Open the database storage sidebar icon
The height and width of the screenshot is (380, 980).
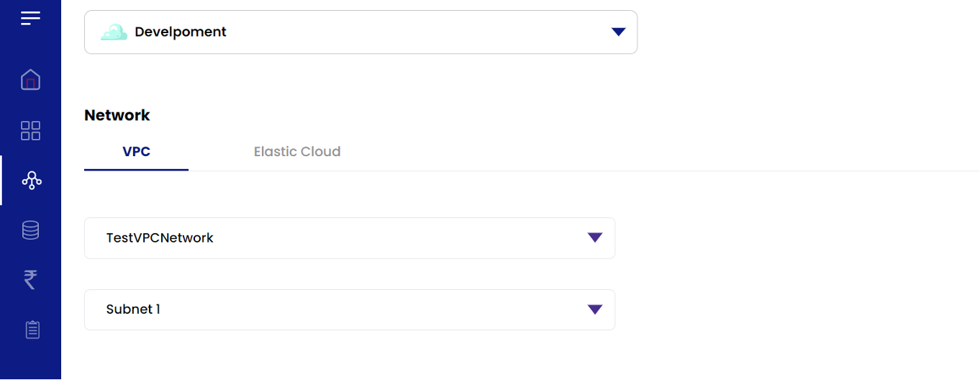(x=30, y=230)
